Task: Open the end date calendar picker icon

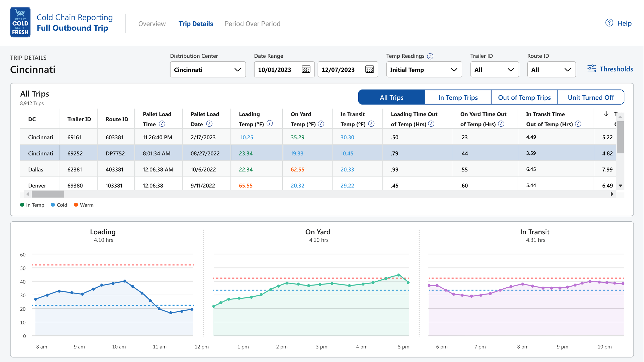Action: coord(370,69)
